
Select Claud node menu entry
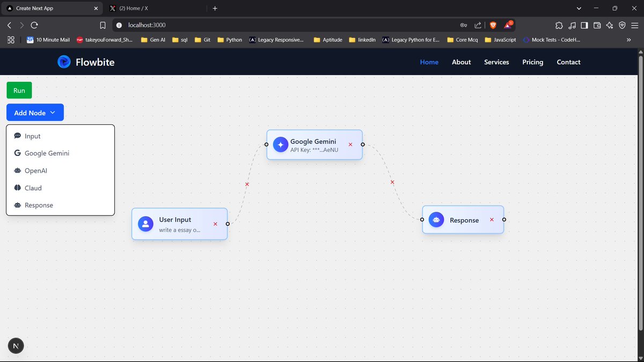[x=60, y=188]
